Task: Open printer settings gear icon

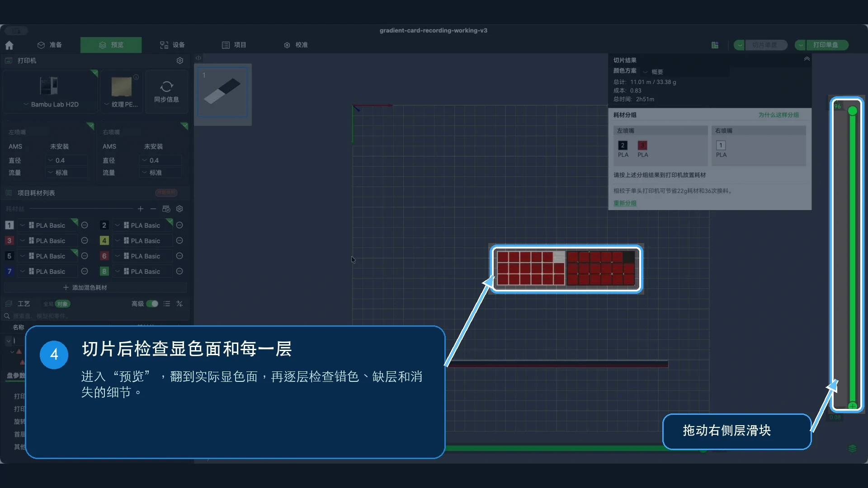Action: click(x=180, y=61)
